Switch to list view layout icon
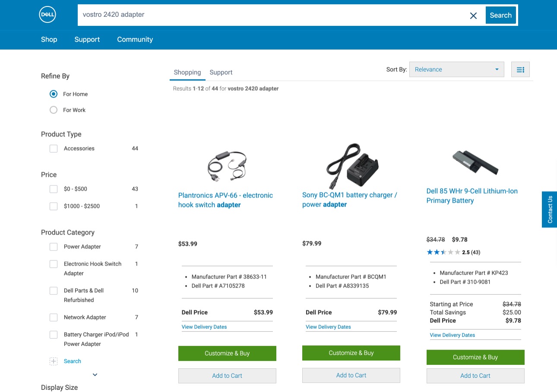The height and width of the screenshot is (392, 557). coord(520,69)
